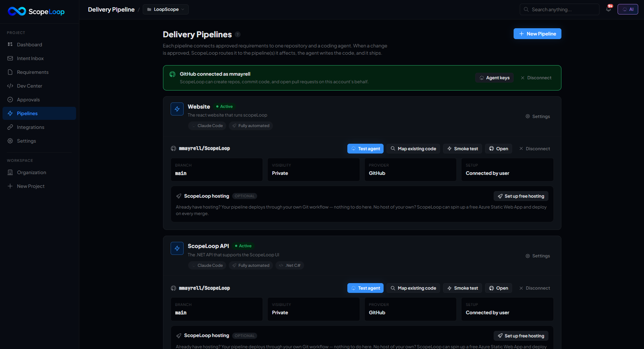Click the Website pipeline title
Screen dimensions: 644x349
(x=199, y=107)
